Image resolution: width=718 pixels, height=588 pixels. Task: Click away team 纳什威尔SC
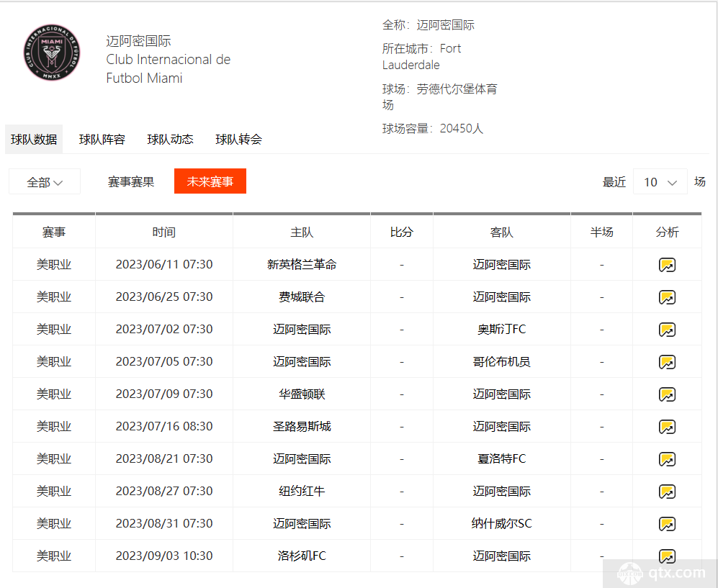pyautogui.click(x=501, y=523)
